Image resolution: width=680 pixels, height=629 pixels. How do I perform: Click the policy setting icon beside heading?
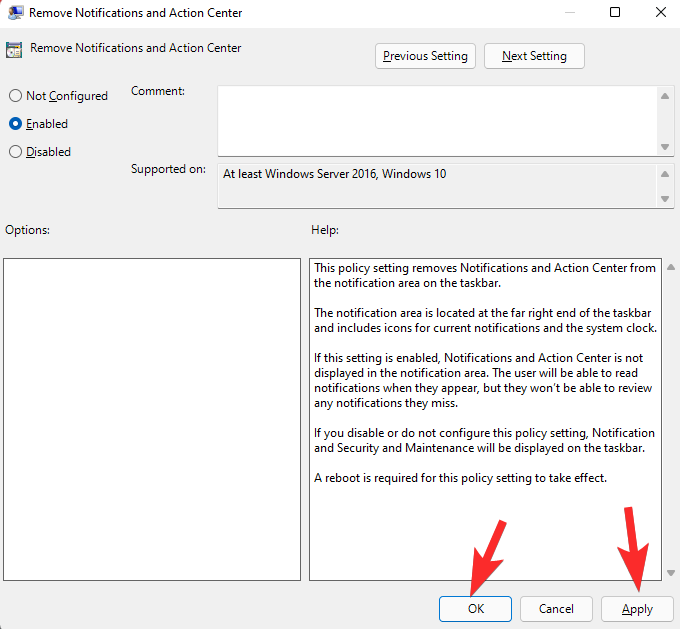pyautogui.click(x=14, y=50)
